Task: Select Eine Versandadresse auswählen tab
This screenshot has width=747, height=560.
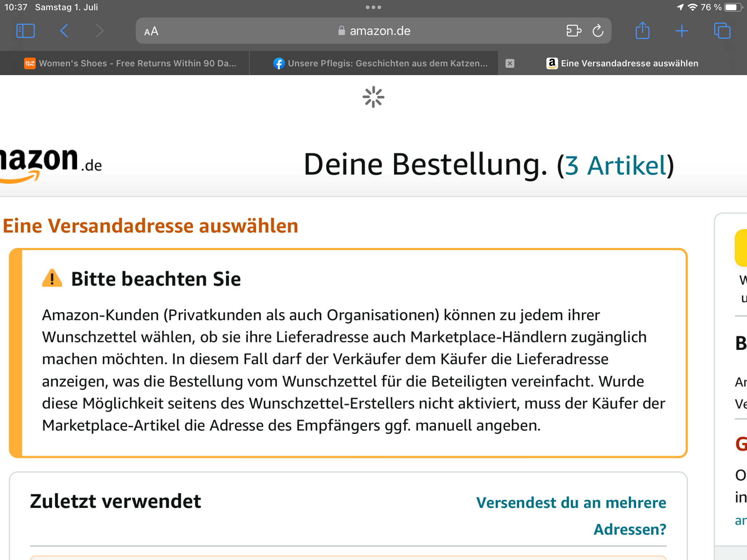Action: [623, 63]
